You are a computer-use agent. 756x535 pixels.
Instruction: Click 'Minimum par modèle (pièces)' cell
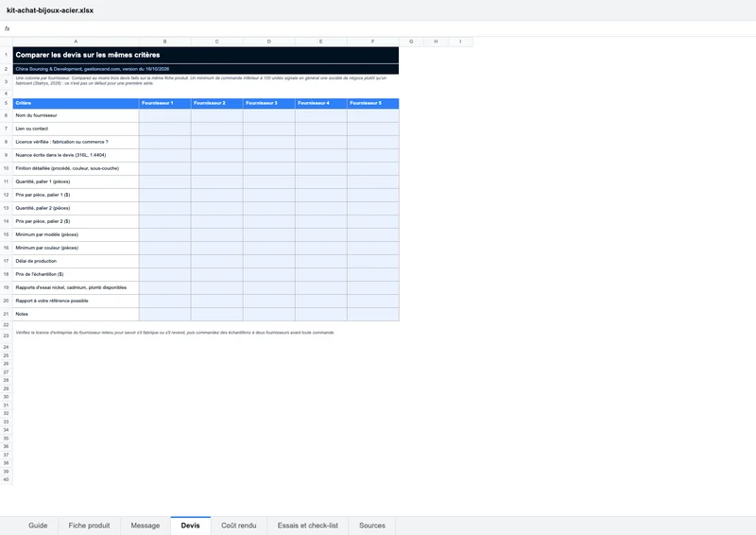(76, 234)
